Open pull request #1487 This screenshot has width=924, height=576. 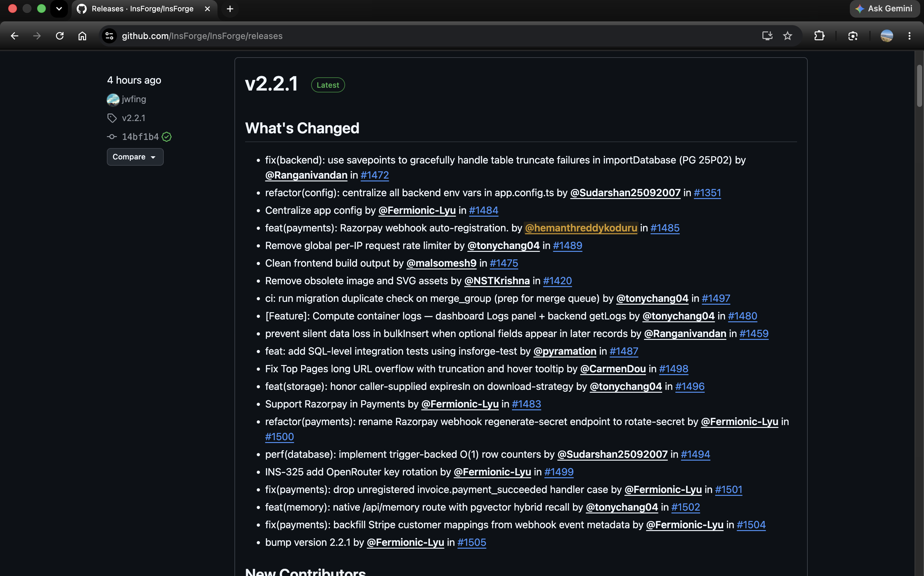(624, 351)
